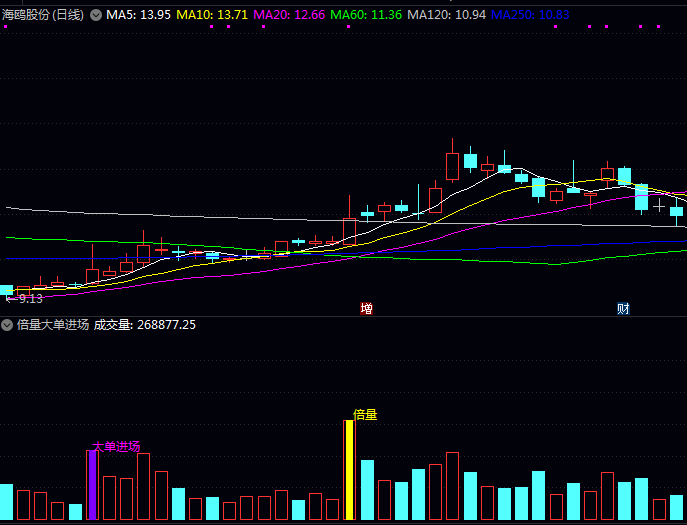The height and width of the screenshot is (525, 687).
Task: Click the 倍量大单进场 indicator name
Action: pyautogui.click(x=53, y=325)
